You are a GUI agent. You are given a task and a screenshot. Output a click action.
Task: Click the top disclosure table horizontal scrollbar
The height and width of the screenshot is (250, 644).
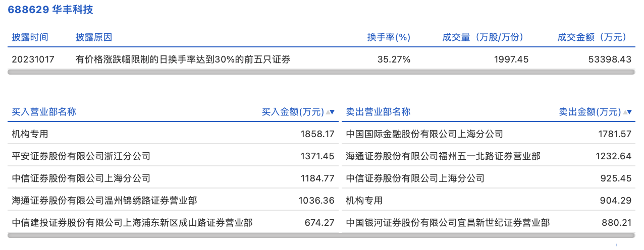tap(321, 72)
